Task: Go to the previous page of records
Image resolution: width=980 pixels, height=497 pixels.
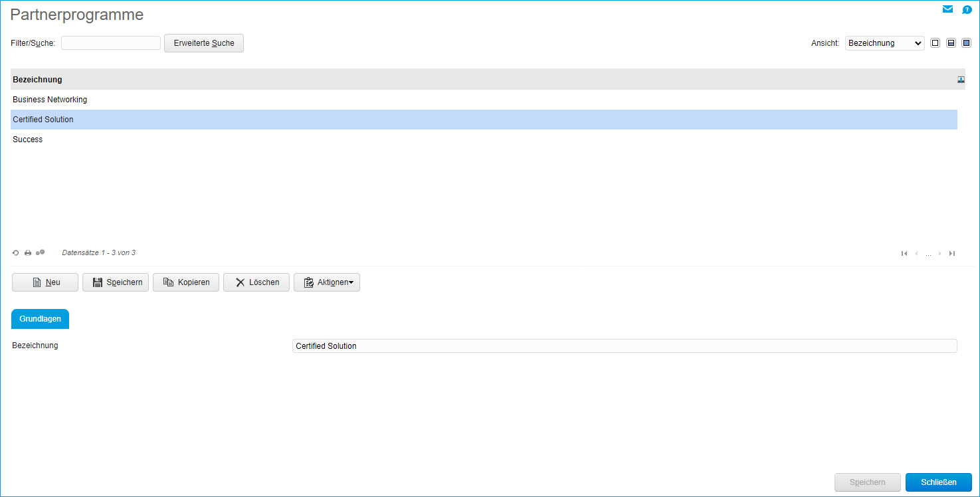Action: [917, 253]
